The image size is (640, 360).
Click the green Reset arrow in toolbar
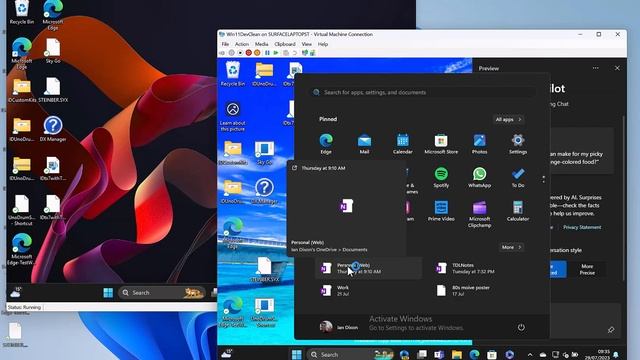[276, 53]
